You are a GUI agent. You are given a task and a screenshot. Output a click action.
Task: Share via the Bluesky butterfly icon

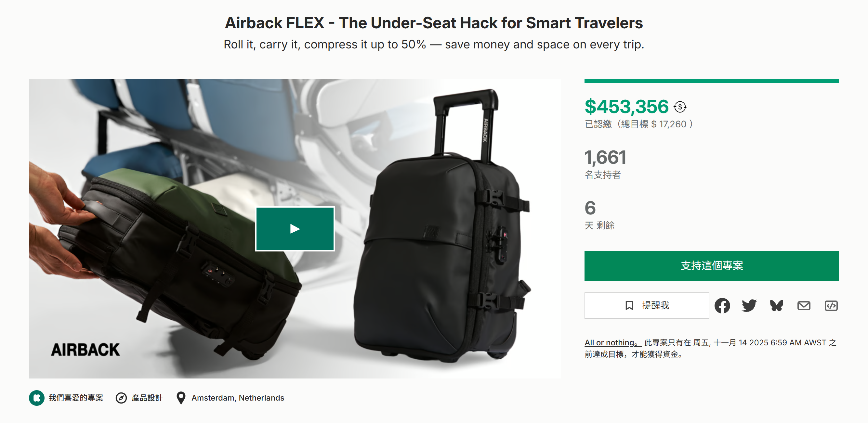click(776, 306)
